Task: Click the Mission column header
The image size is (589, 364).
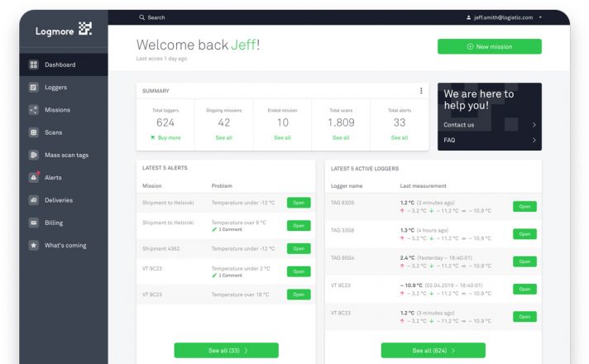Action: [x=151, y=185]
